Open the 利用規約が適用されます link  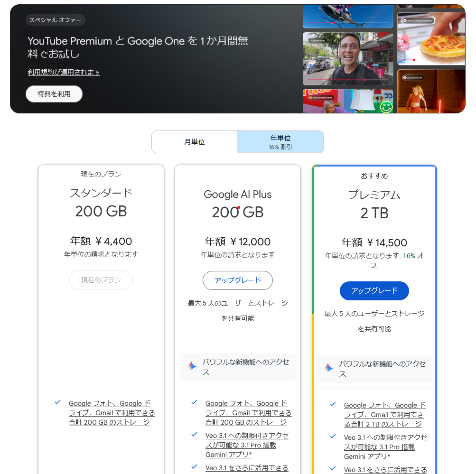coord(64,72)
